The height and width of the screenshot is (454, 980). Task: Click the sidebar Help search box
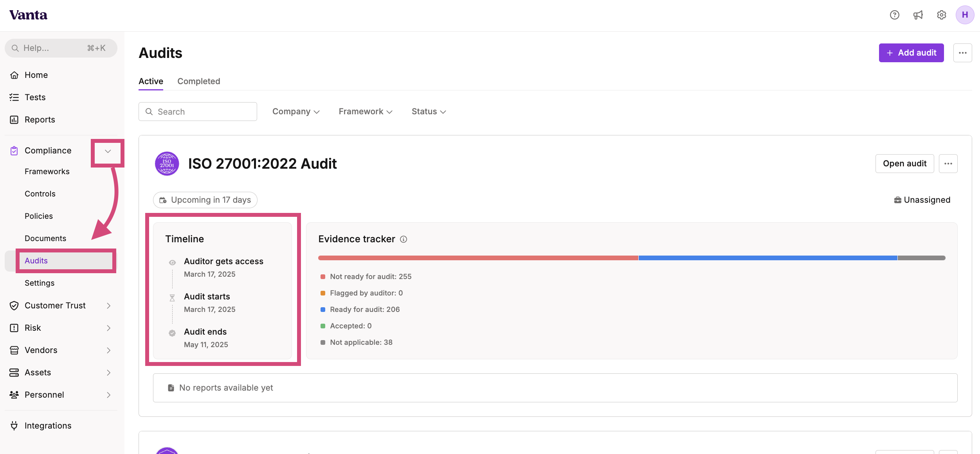pos(61,48)
